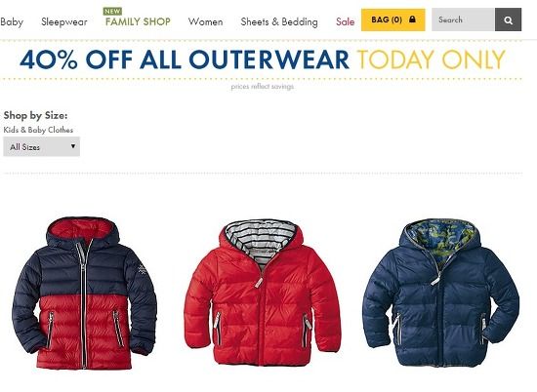Click the NEW badge above Family Shop
Screen dimensions: 537x392
(x=112, y=12)
